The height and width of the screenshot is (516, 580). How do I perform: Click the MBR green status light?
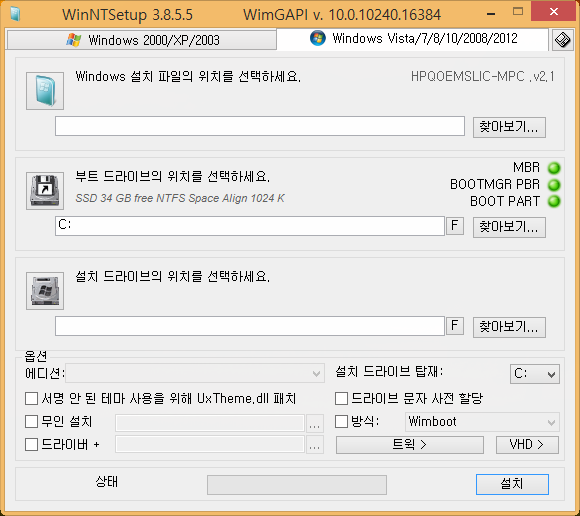pyautogui.click(x=554, y=168)
